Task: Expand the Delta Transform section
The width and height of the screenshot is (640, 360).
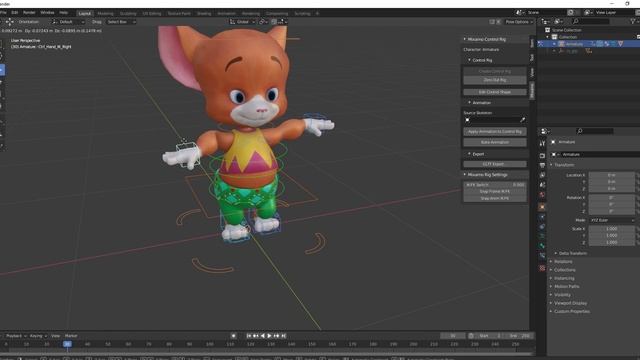Action: 573,253
